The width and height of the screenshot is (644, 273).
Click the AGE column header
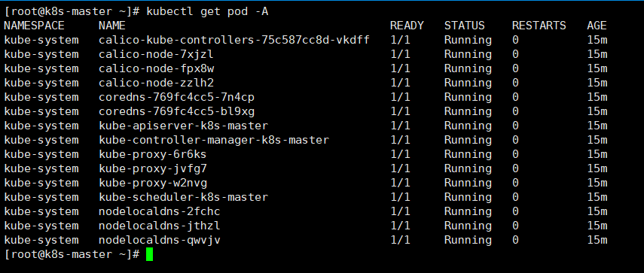[597, 26]
